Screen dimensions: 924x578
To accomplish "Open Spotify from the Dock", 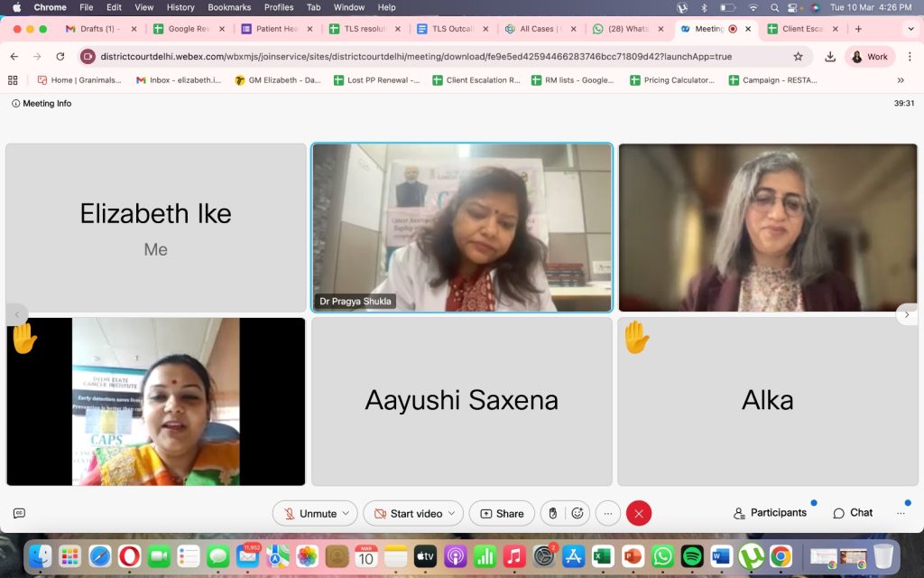I will pyautogui.click(x=692, y=556).
